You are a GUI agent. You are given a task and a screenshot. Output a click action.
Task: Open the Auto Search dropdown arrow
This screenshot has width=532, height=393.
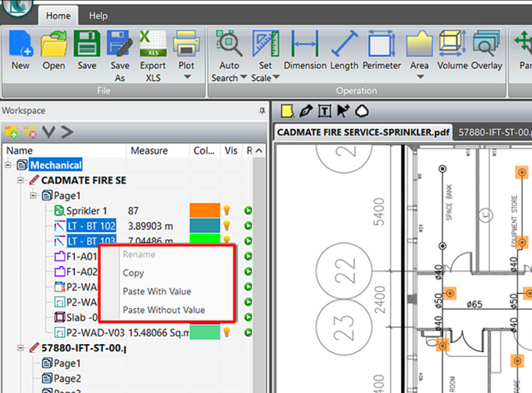click(244, 78)
